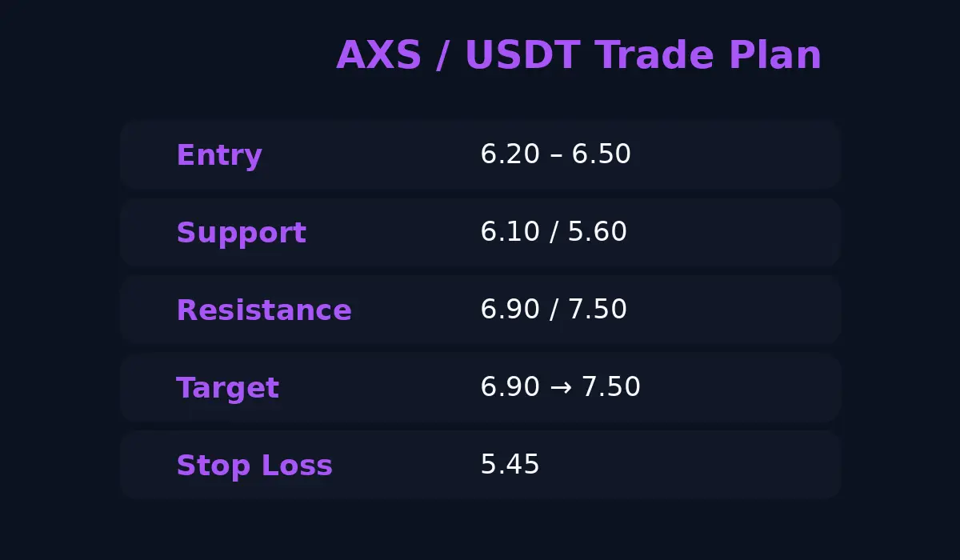Image resolution: width=960 pixels, height=560 pixels.
Task: Select the Resistance row label
Action: 264,310
